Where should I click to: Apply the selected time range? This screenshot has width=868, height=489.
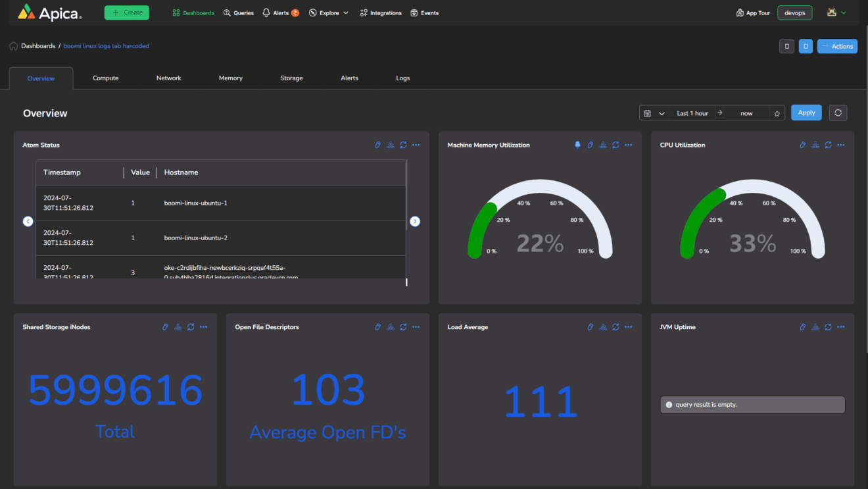coord(806,113)
